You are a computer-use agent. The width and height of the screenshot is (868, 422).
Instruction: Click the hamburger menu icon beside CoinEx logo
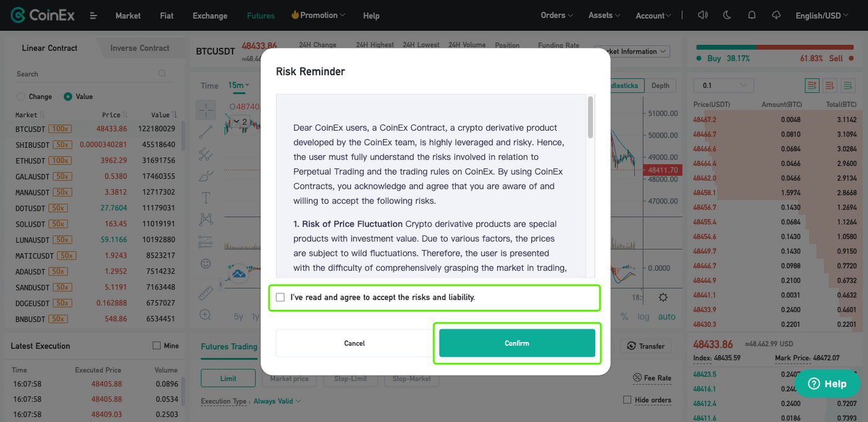click(x=93, y=15)
